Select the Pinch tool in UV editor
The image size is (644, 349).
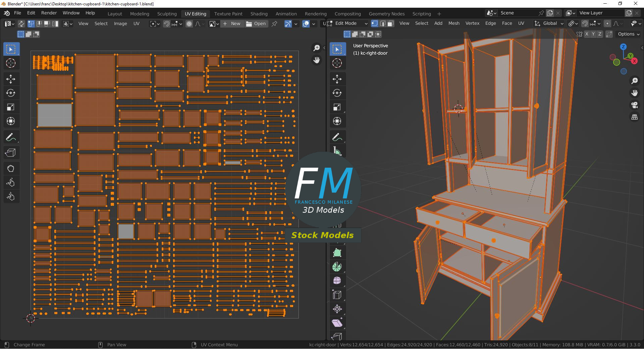(11, 196)
